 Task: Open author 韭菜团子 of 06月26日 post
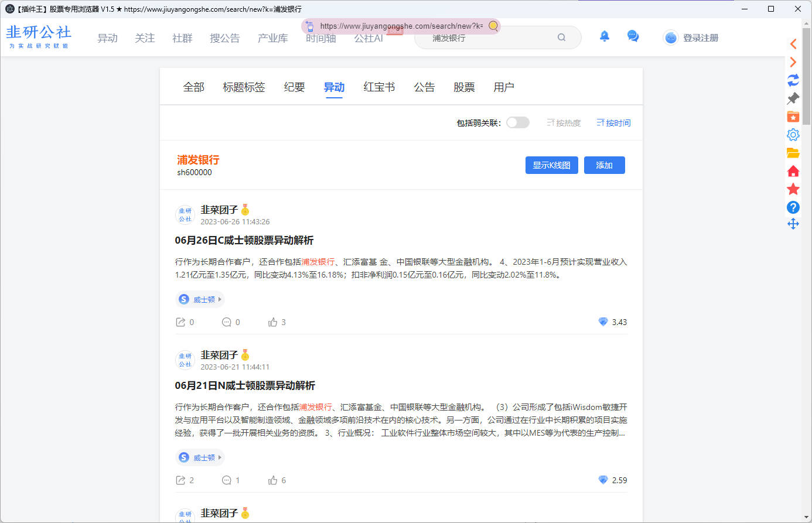coord(219,210)
